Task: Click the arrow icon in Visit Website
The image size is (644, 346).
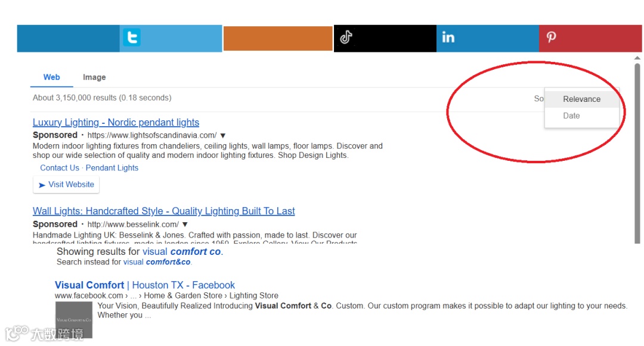Action: click(x=42, y=185)
